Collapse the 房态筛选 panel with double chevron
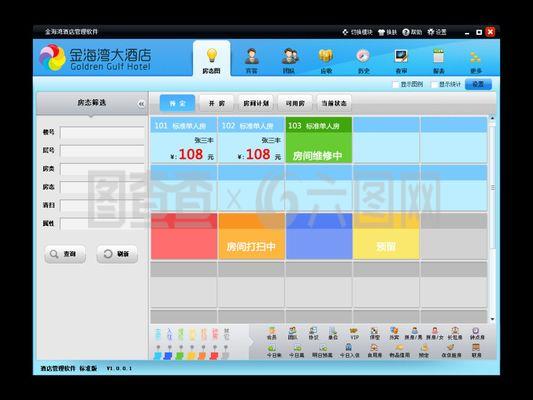The image size is (533, 400). coord(141,104)
